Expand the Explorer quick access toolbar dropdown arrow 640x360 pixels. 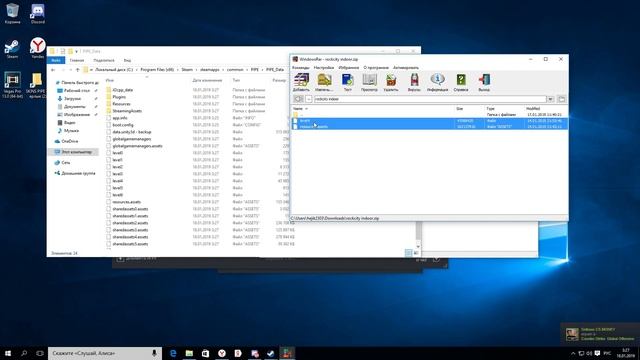[x=76, y=51]
